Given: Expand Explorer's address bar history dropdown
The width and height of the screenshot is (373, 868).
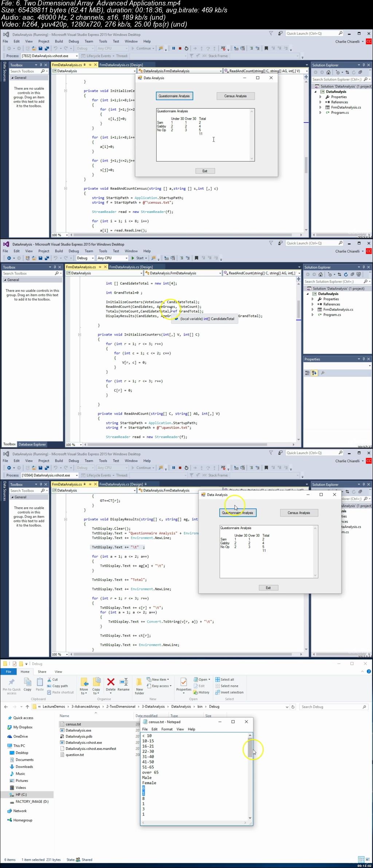Looking at the screenshot, I should click(287, 707).
